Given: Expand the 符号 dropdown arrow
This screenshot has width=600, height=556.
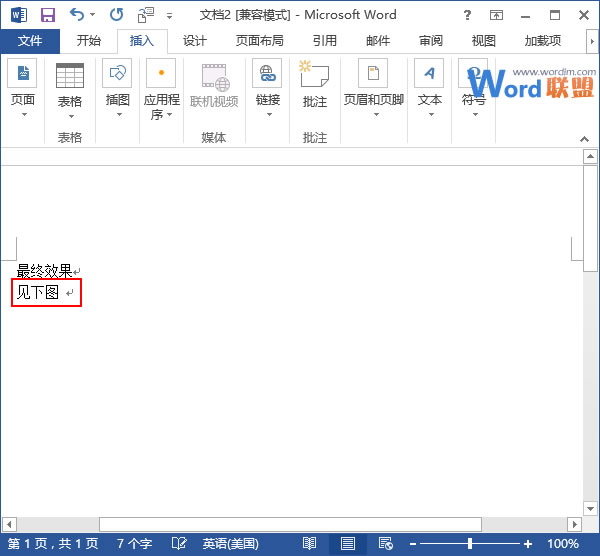Looking at the screenshot, I should click(x=475, y=114).
